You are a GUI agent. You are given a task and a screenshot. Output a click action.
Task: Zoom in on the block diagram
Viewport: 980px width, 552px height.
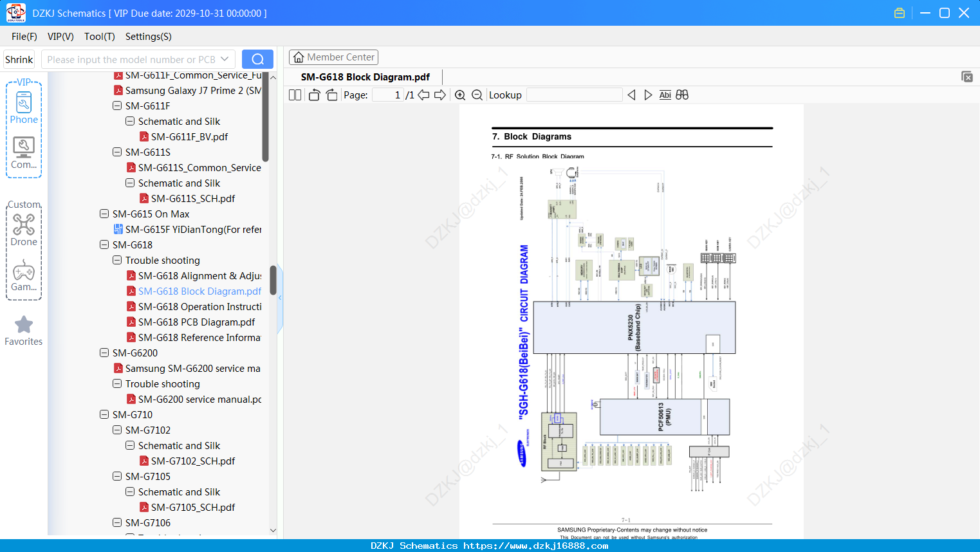pos(460,95)
